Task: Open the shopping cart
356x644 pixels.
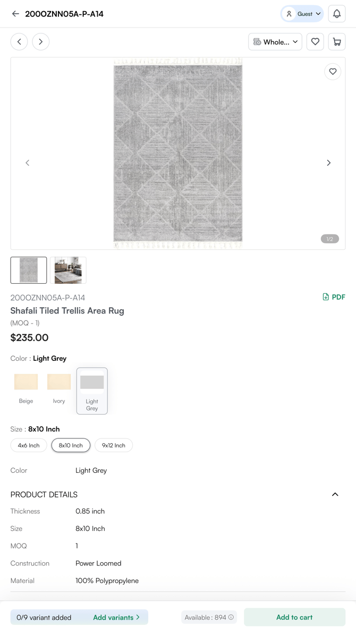Action: (x=337, y=41)
